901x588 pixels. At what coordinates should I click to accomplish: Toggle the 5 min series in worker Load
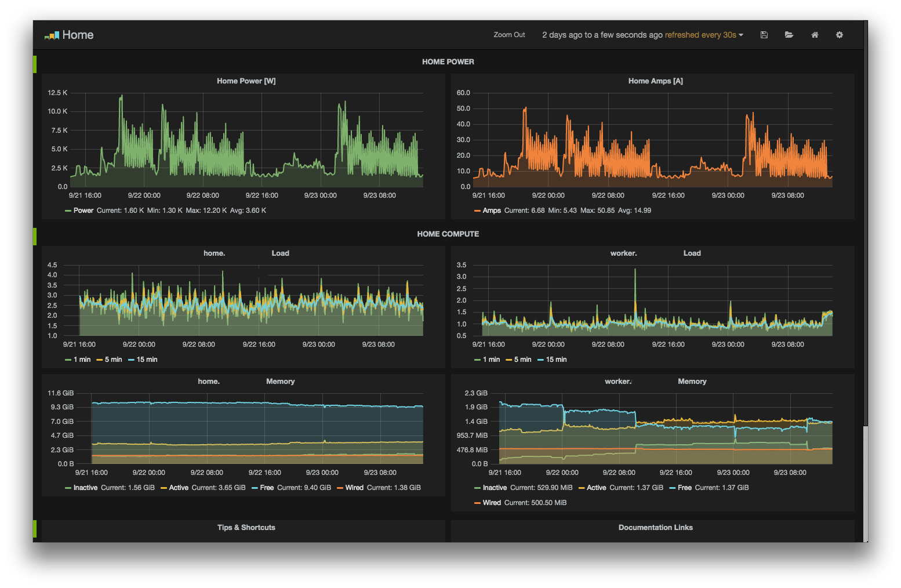(522, 360)
